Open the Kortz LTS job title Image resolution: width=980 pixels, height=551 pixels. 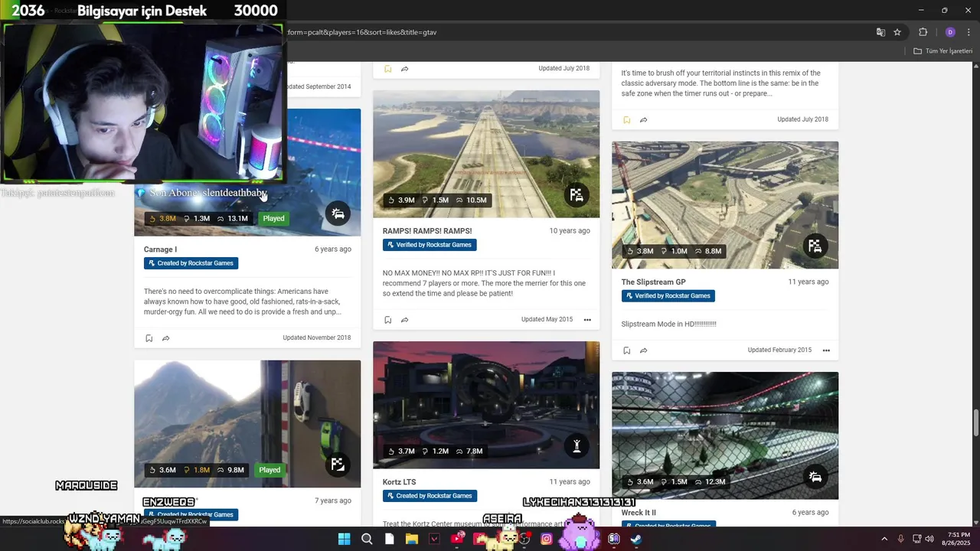[400, 482]
